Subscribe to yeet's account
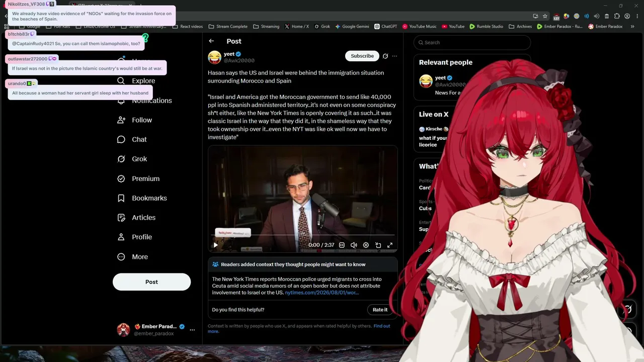 point(362,56)
